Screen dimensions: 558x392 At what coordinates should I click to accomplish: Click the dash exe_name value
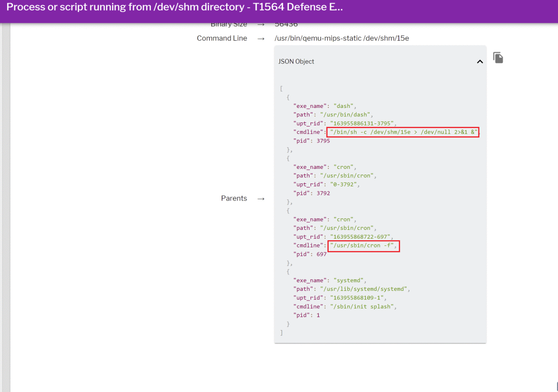(344, 106)
